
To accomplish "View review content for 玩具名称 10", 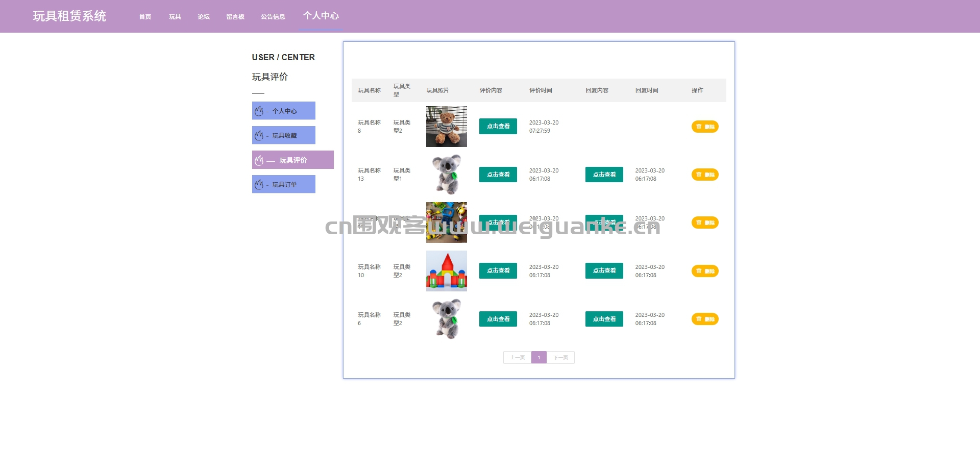I will point(498,270).
